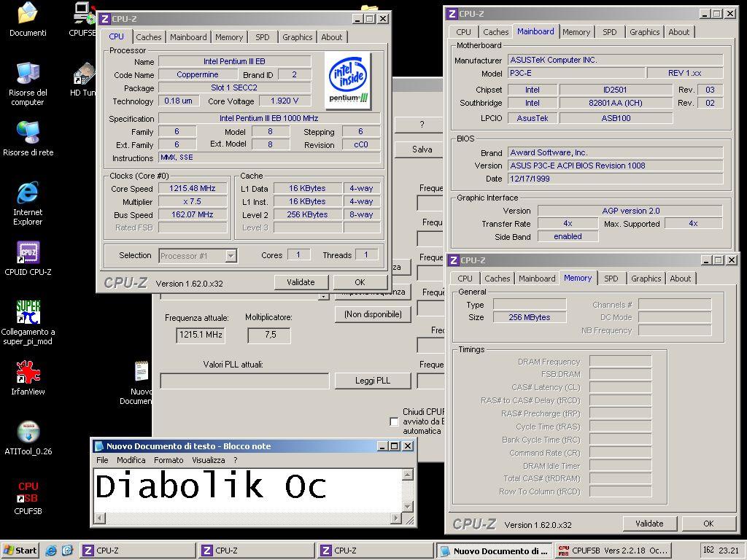Click the Core Voltage 1.920 V value

[x=285, y=101]
